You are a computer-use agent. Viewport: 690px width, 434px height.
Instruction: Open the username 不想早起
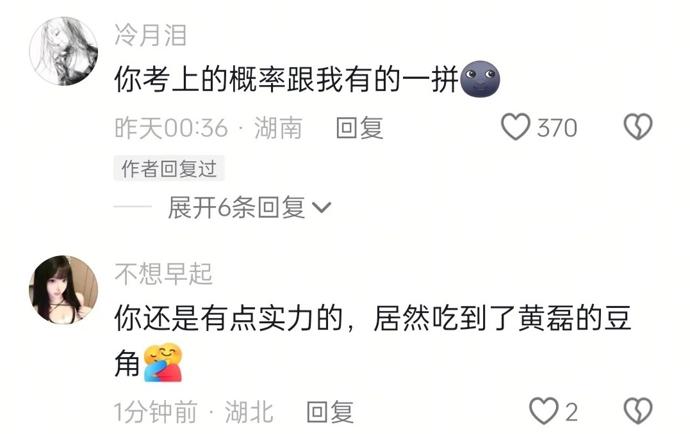pyautogui.click(x=163, y=274)
